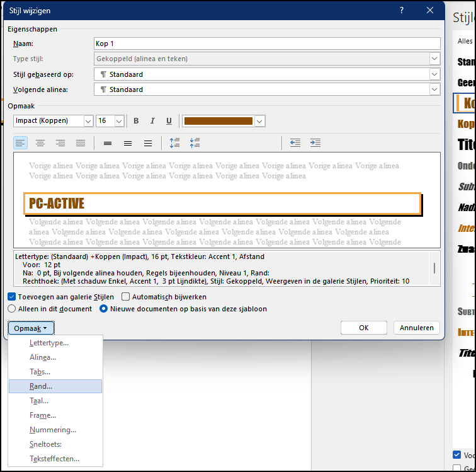Toggle underline formatting button
Image resolution: width=476 pixels, height=472 pixels.
pos(169,121)
